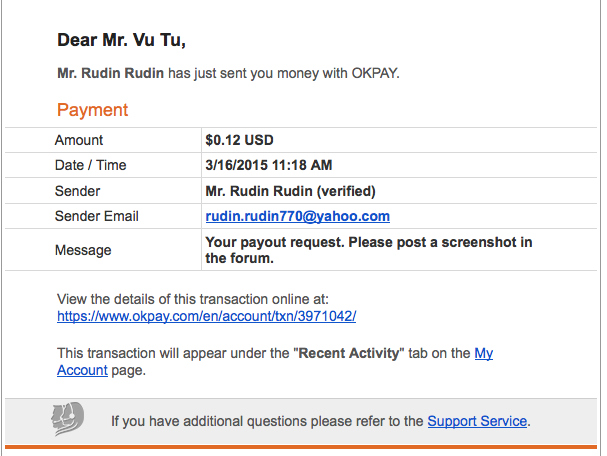Select the $0.12 USD amount value
This screenshot has width=607, height=456.
(x=239, y=140)
